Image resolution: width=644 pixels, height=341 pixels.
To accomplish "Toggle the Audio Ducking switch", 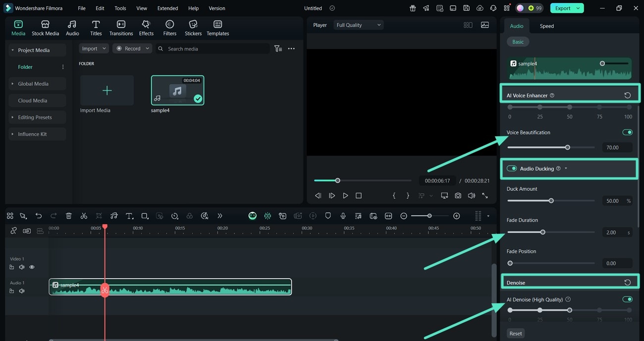I will point(512,169).
